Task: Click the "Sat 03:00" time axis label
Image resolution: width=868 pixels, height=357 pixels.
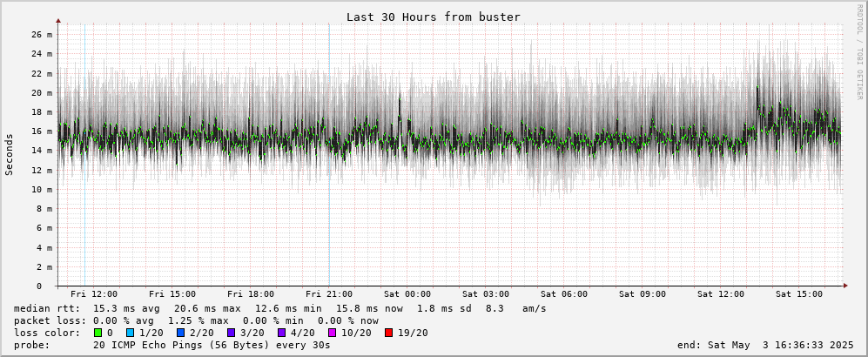Action: pos(486,294)
